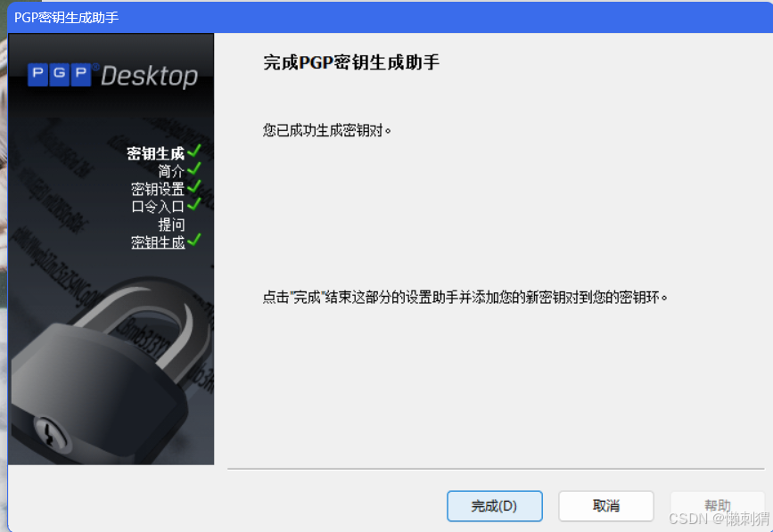The height and width of the screenshot is (532, 773).
Task: Click the PGP密钥生成助手 title bar
Action: pos(390,17)
